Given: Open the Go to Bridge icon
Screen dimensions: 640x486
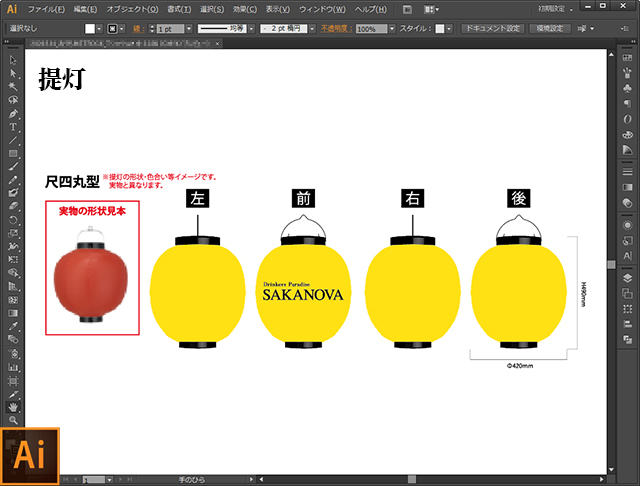Looking at the screenshot, I should pos(407,9).
